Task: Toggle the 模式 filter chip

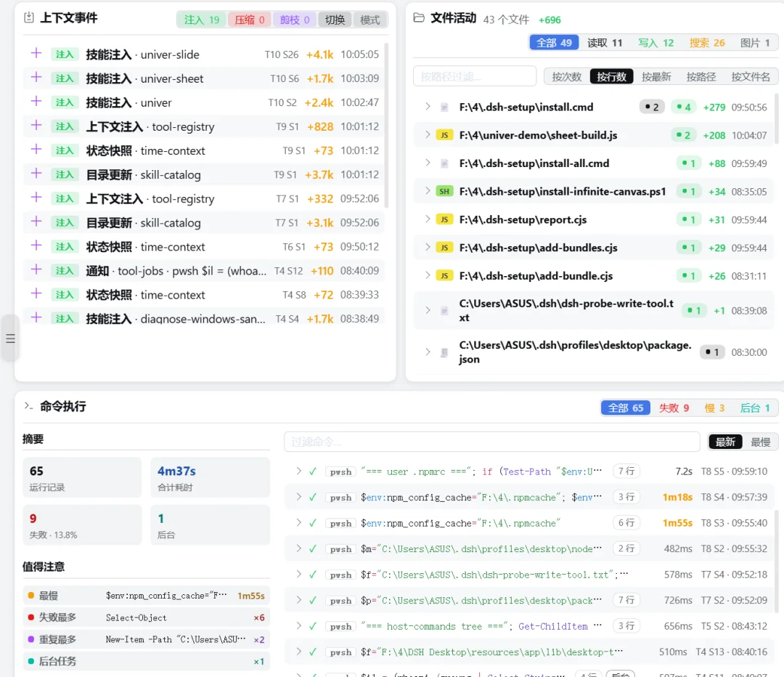Action: (x=370, y=20)
